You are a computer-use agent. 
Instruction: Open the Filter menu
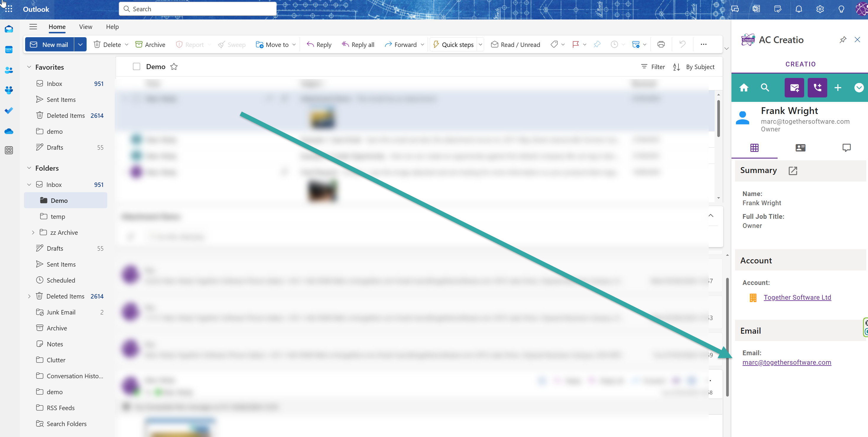pyautogui.click(x=653, y=67)
